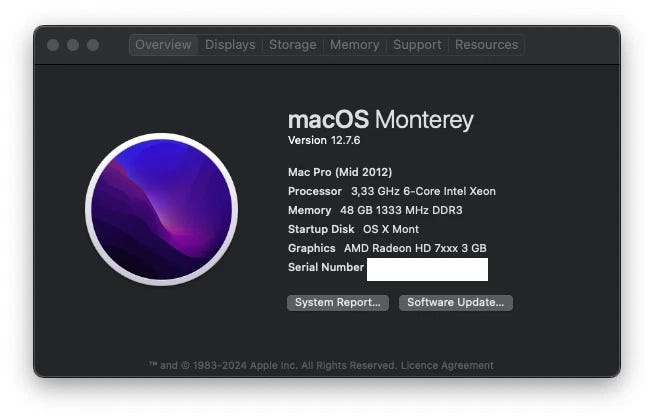The height and width of the screenshot is (419, 654).
Task: Click the Startup Disk label
Action: click(x=321, y=229)
